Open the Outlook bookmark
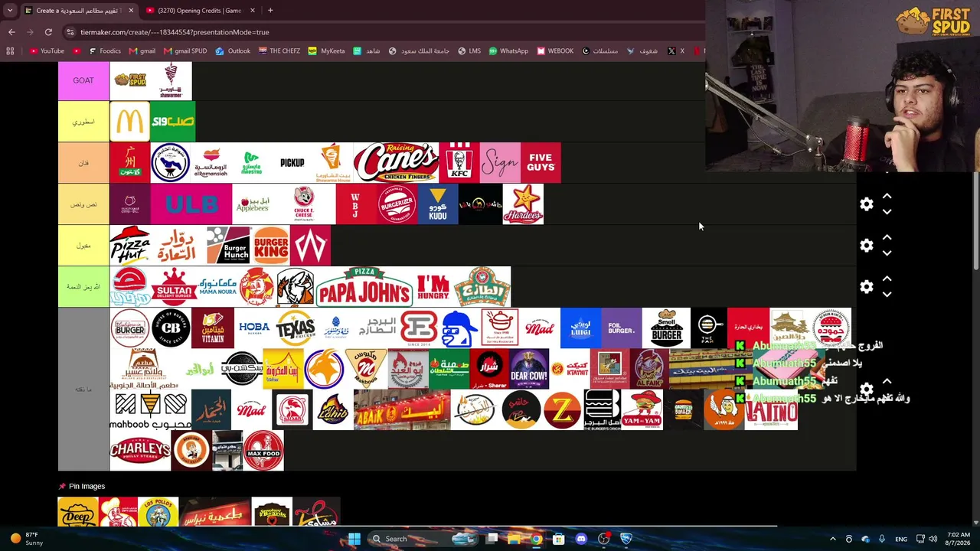This screenshot has width=980, height=551. pyautogui.click(x=233, y=51)
